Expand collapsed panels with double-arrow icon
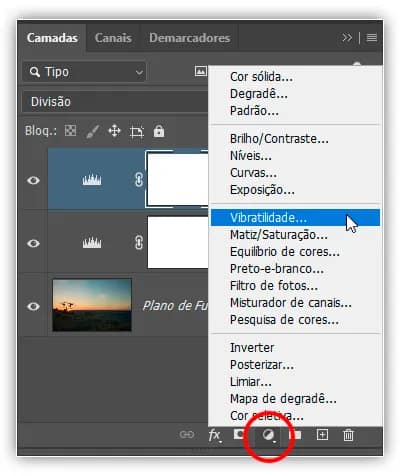The width and height of the screenshot is (400, 476). click(347, 37)
